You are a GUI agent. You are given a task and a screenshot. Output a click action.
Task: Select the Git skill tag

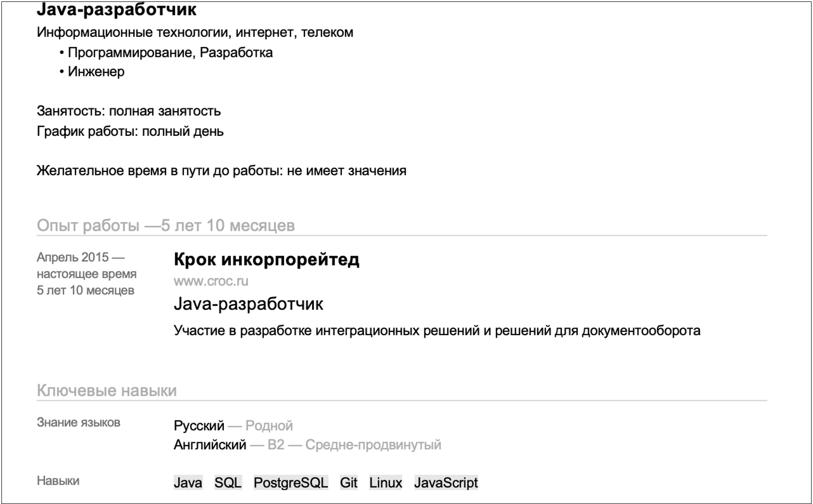[348, 482]
